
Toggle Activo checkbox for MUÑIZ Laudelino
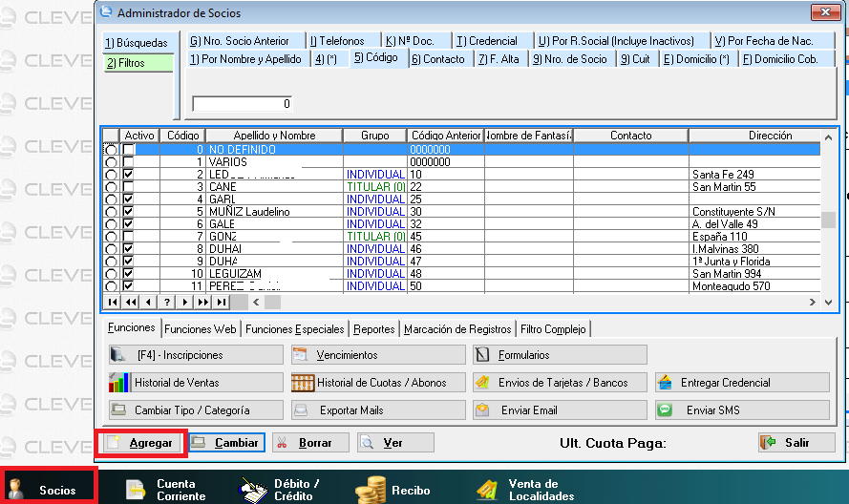(x=128, y=212)
